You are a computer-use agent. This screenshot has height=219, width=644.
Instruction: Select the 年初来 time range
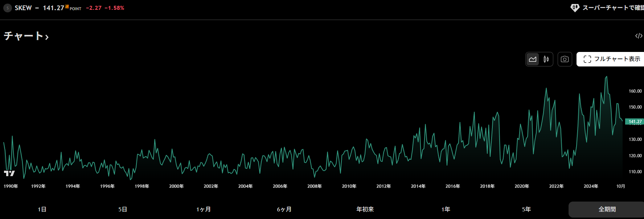pyautogui.click(x=365, y=210)
